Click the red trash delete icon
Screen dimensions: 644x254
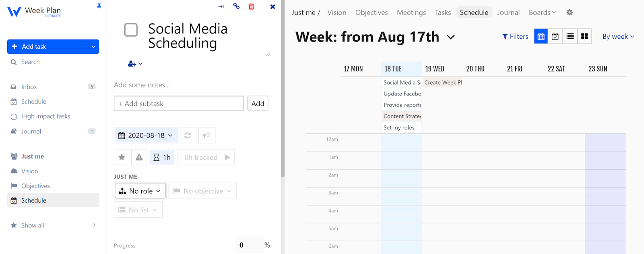click(251, 6)
